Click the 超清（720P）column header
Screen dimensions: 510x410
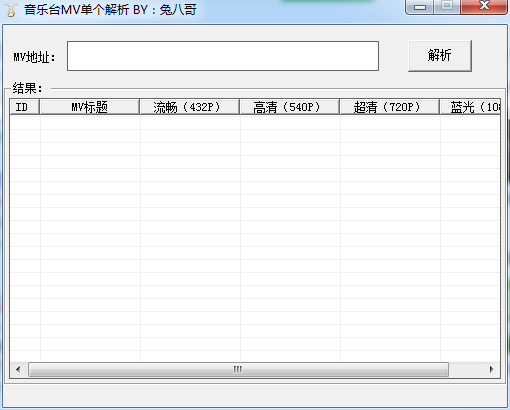point(390,107)
